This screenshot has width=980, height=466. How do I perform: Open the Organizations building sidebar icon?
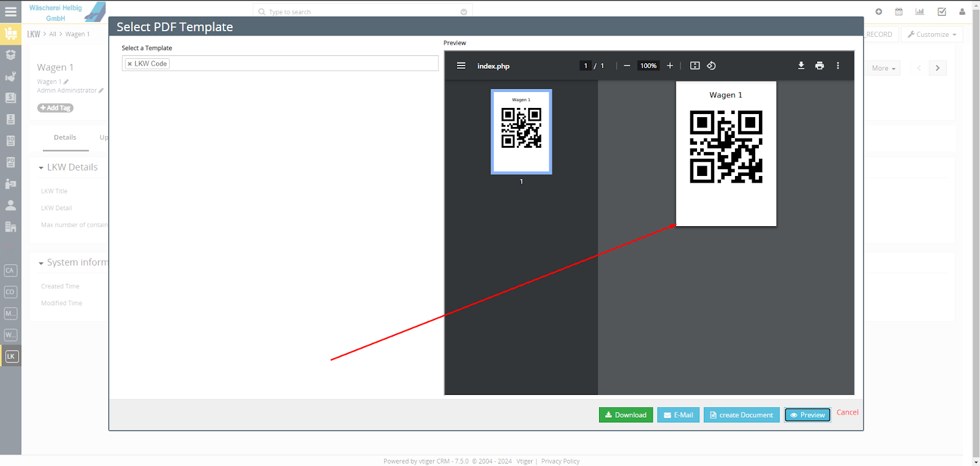10,227
